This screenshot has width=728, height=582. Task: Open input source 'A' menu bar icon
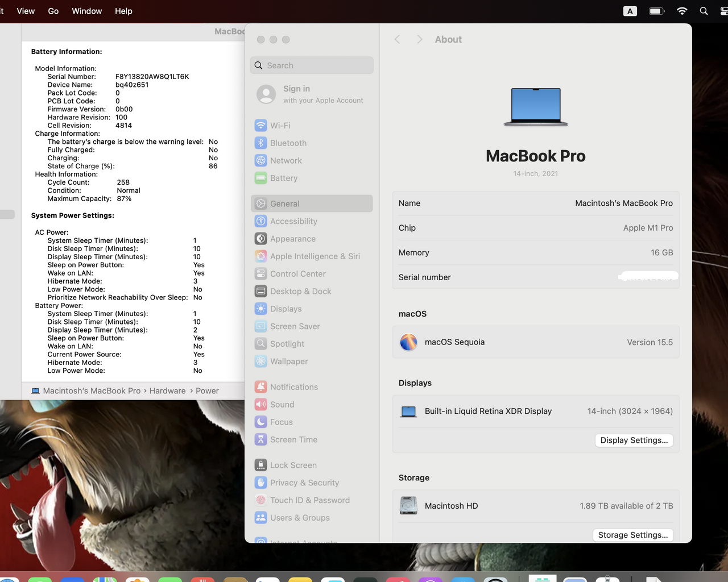click(630, 11)
